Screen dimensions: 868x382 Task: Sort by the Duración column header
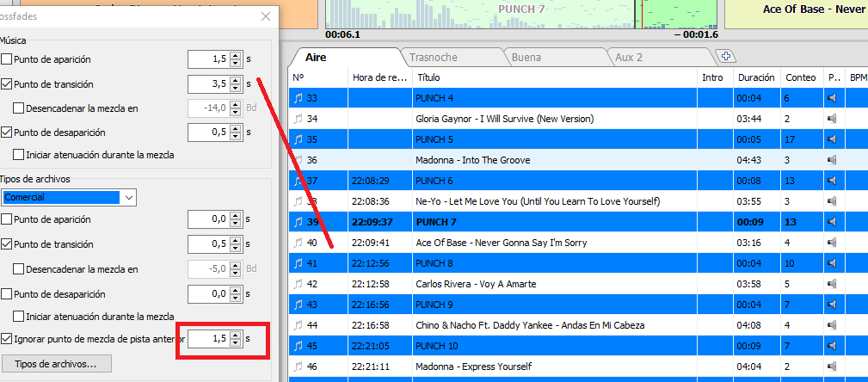coord(757,78)
